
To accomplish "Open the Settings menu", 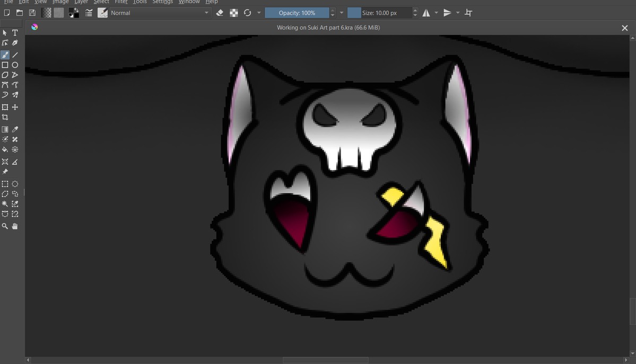I will [163, 2].
